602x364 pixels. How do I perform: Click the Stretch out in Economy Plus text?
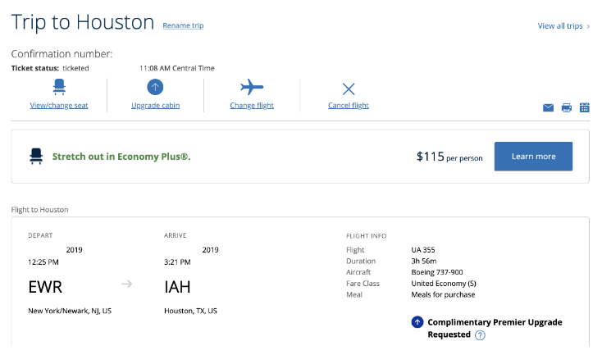pyautogui.click(x=121, y=156)
